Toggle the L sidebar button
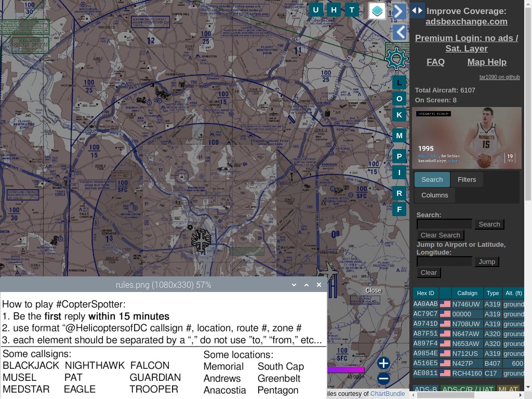 pyautogui.click(x=399, y=82)
